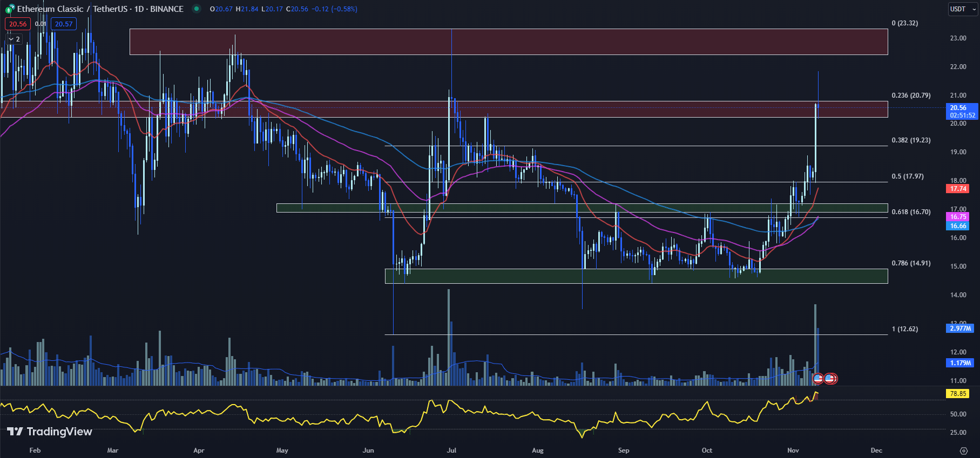Click the first US flag economic event icon
Image resolution: width=980 pixels, height=458 pixels.
pyautogui.click(x=817, y=379)
